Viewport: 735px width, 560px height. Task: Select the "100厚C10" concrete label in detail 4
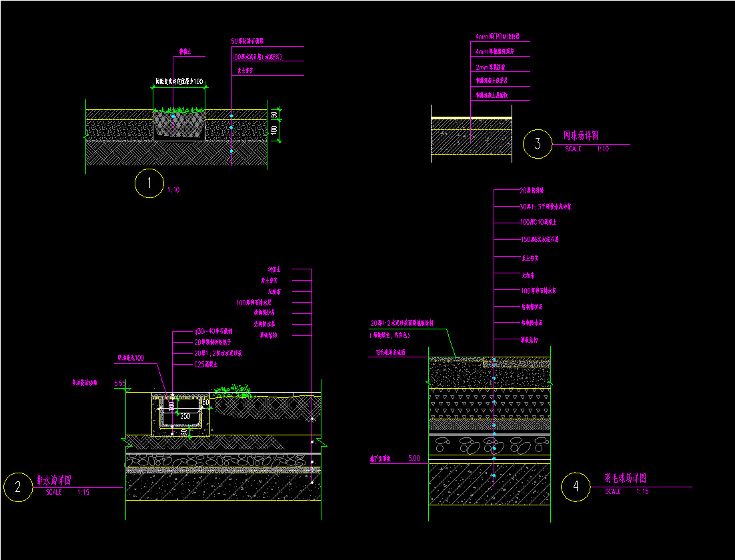pyautogui.click(x=538, y=222)
